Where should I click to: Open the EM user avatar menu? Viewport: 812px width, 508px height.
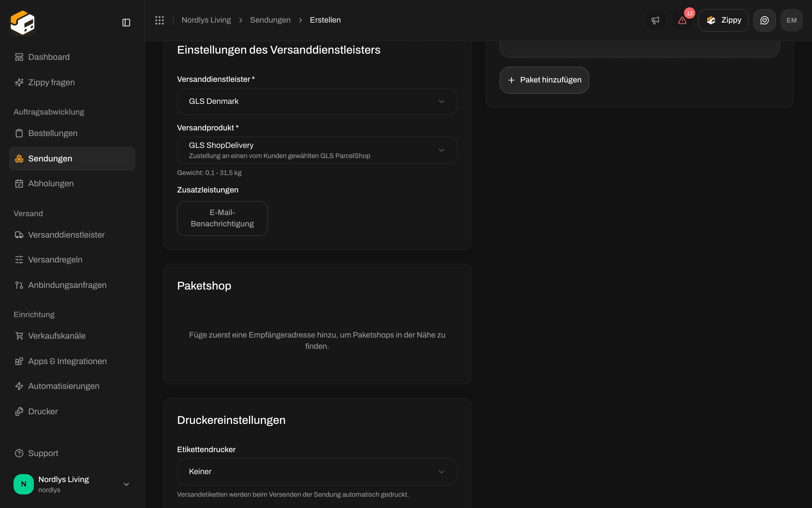point(791,20)
